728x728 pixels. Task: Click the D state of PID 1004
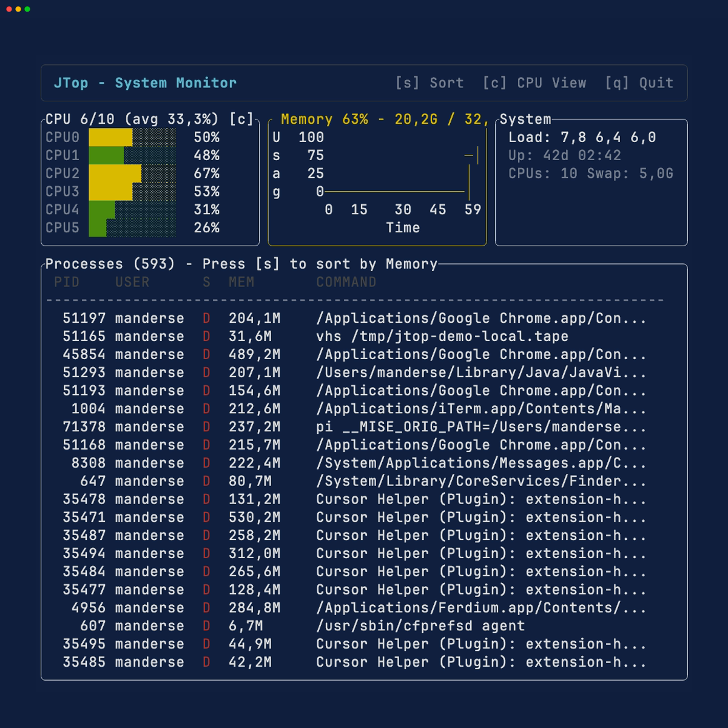coord(206,409)
